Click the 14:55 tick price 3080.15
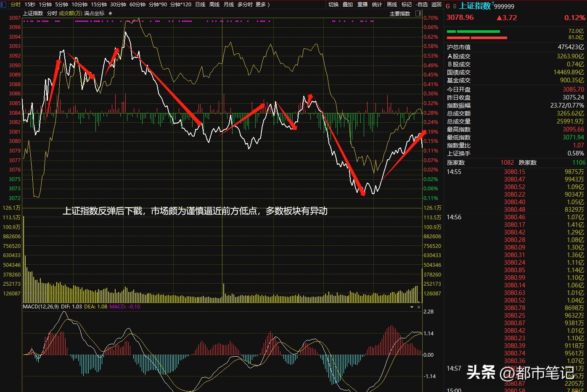 (514, 171)
